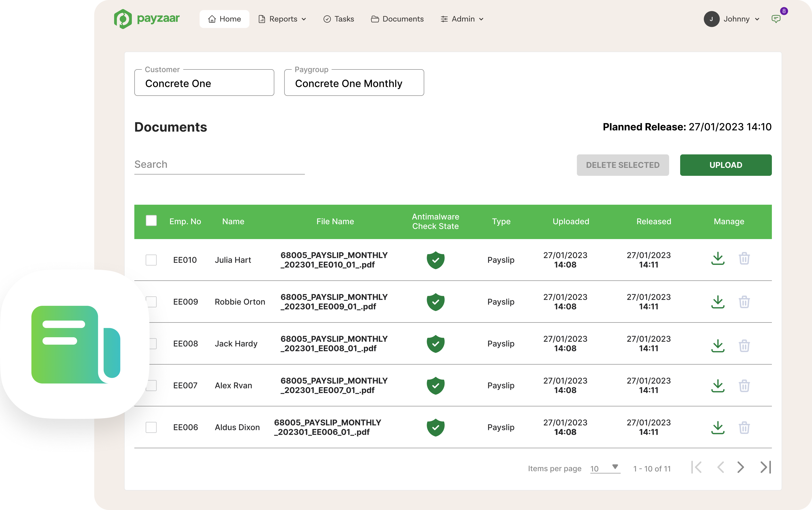
Task: Jump to the last page
Action: pos(766,467)
